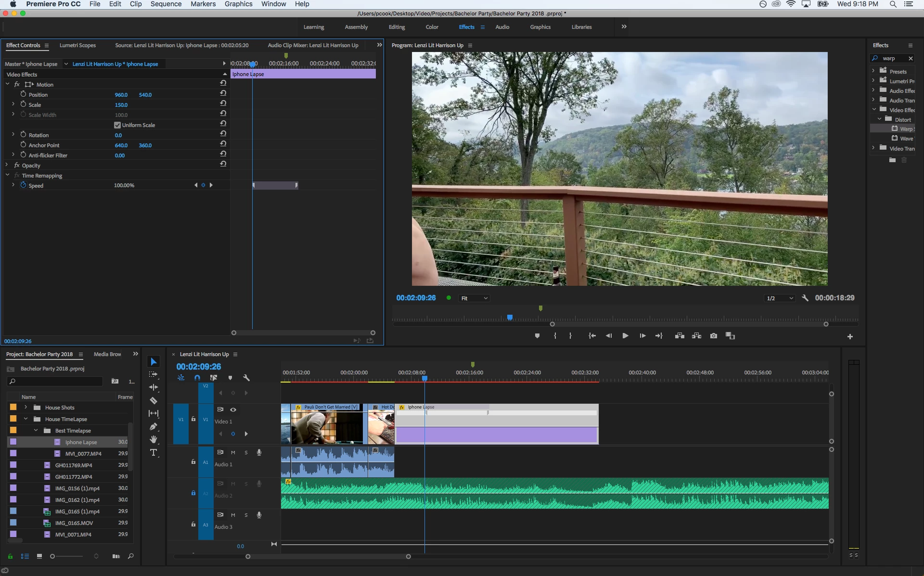The width and height of the screenshot is (924, 576).
Task: Click the Position X value 960.0
Action: [x=121, y=95]
